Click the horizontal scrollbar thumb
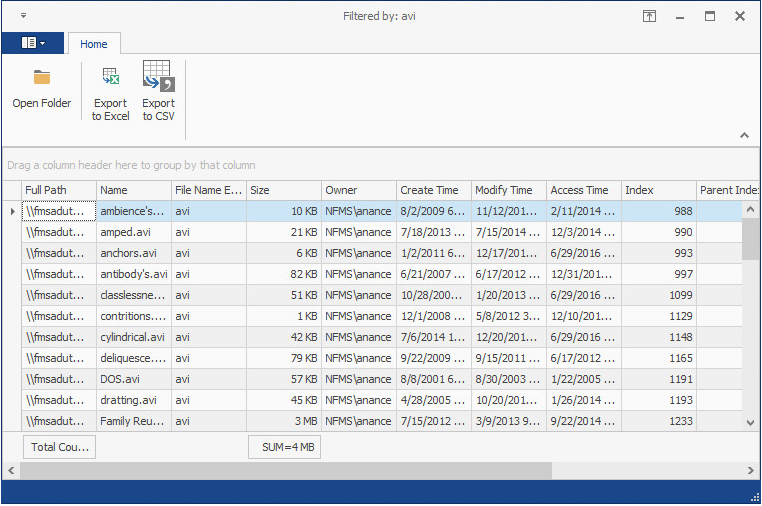Image resolution: width=762 pixels, height=506 pixels. (286, 470)
